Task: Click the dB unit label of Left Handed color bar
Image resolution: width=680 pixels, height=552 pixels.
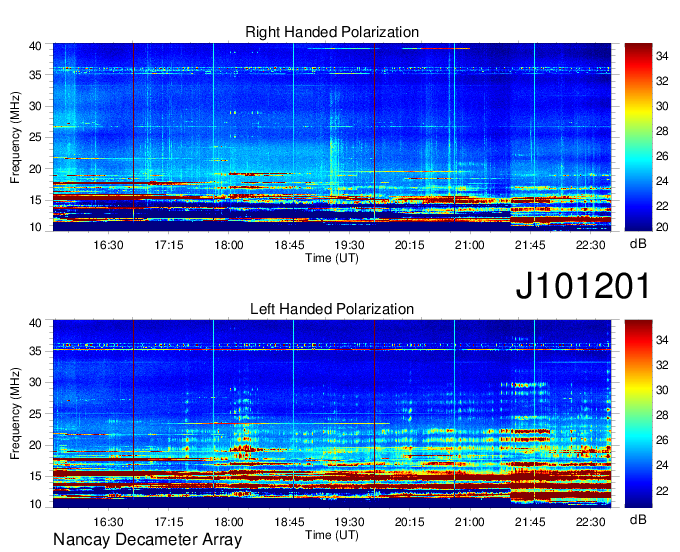Action: 638,519
